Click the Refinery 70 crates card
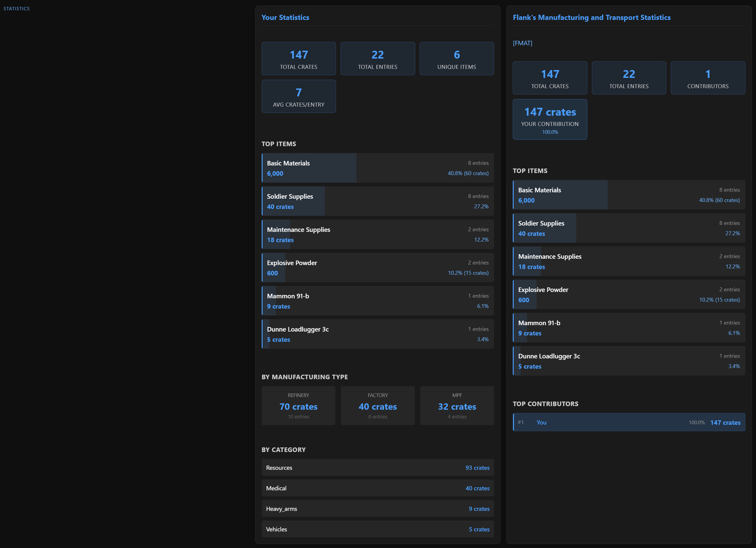Viewport: 756px width, 548px height. click(x=298, y=405)
